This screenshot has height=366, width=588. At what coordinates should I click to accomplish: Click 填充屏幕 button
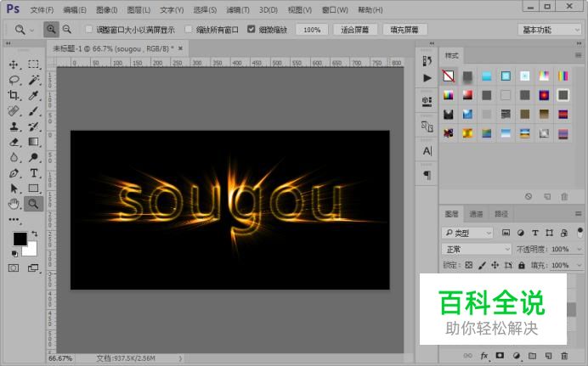404,30
